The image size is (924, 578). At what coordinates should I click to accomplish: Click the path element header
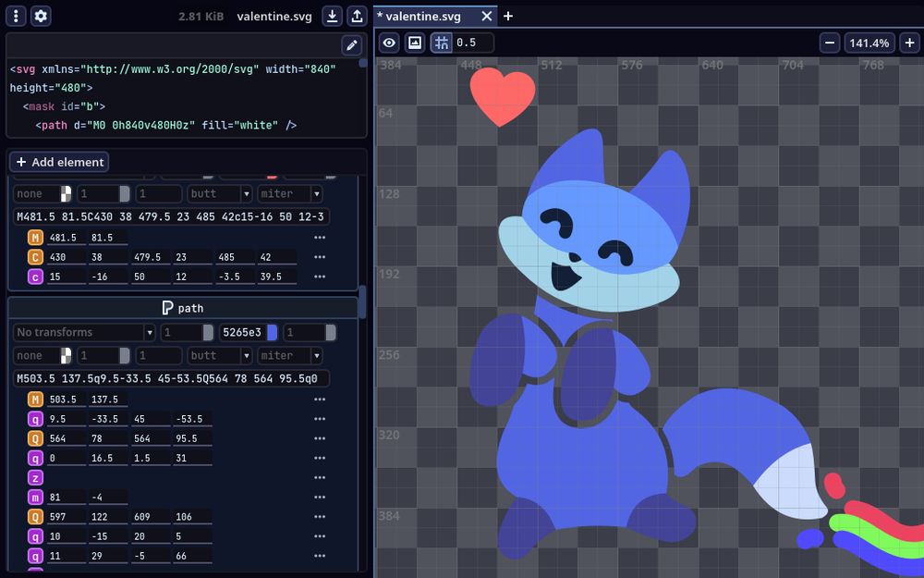click(x=183, y=308)
